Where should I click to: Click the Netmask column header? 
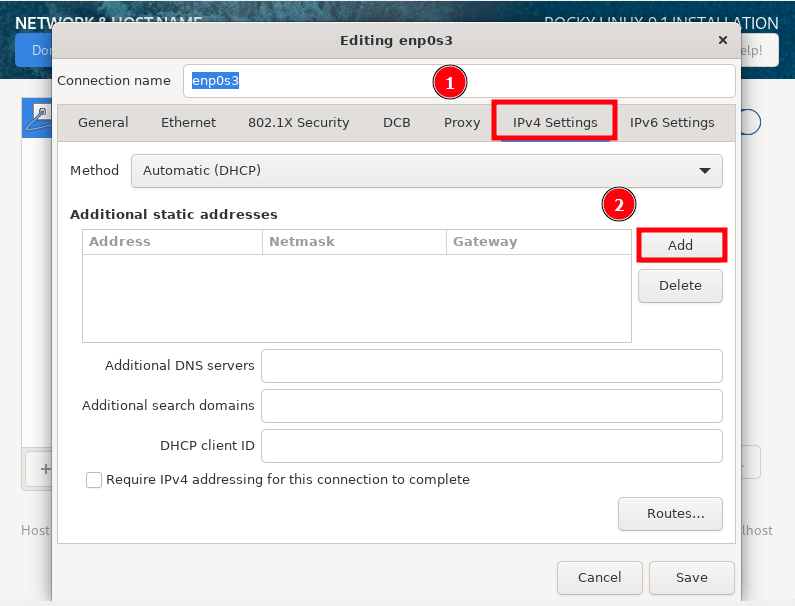(354, 242)
